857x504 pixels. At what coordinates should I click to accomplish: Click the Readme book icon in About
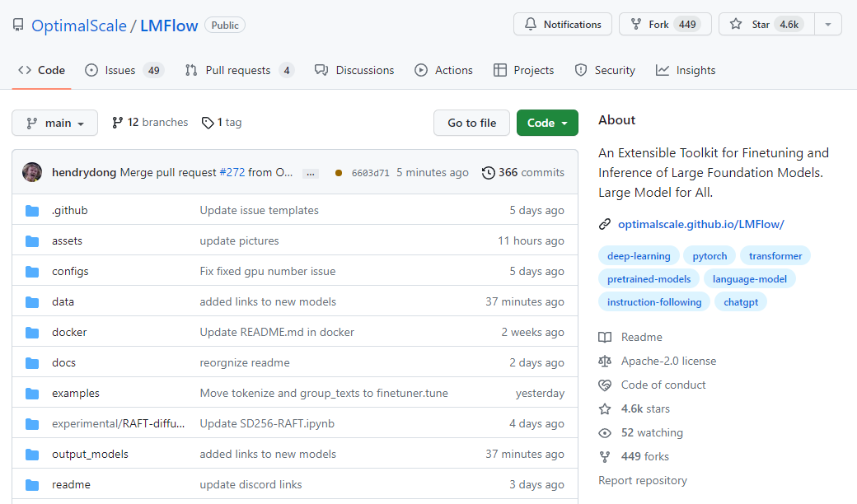pos(605,337)
